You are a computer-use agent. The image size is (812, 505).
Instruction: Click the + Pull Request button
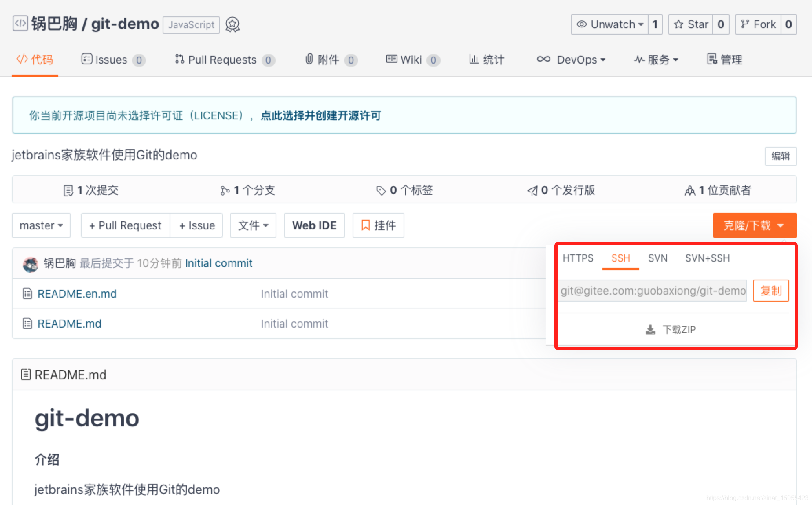[x=125, y=225]
